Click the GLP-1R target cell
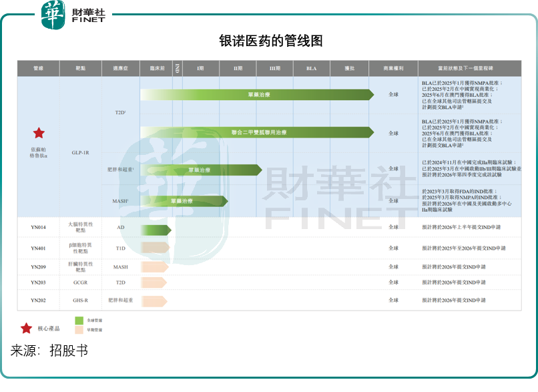This screenshot has height=392, width=538. [x=81, y=152]
